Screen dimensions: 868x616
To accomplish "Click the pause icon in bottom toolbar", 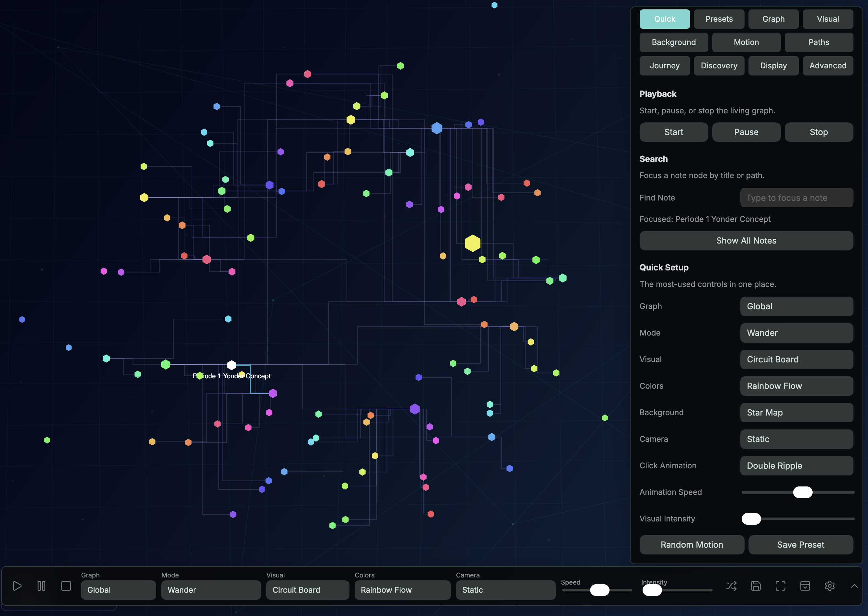I will (x=41, y=586).
